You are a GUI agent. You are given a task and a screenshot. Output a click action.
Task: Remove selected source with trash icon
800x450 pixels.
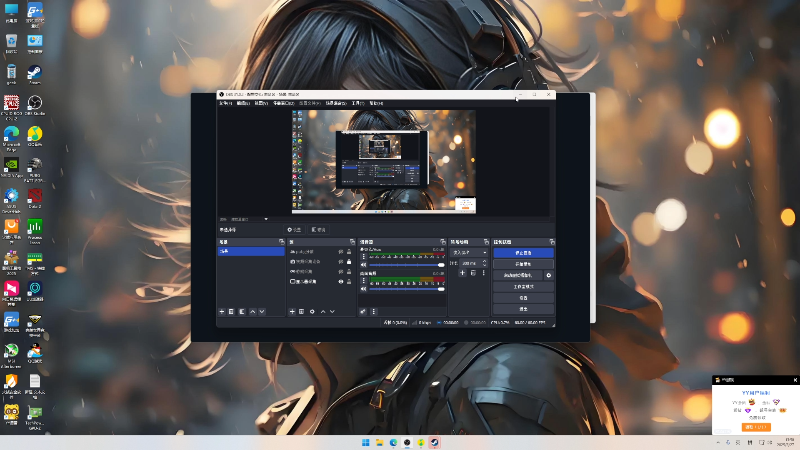coord(302,311)
